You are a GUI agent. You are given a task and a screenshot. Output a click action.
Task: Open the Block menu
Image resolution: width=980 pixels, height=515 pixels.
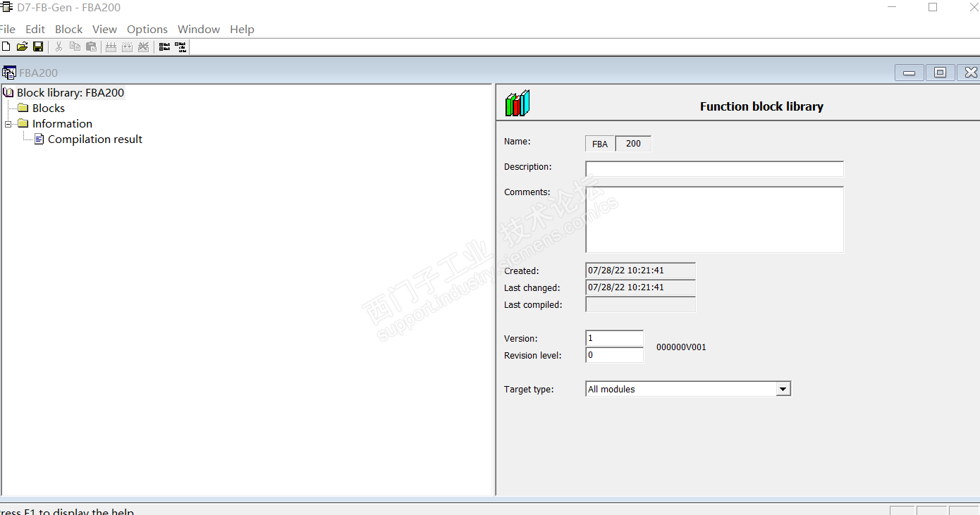(x=69, y=29)
